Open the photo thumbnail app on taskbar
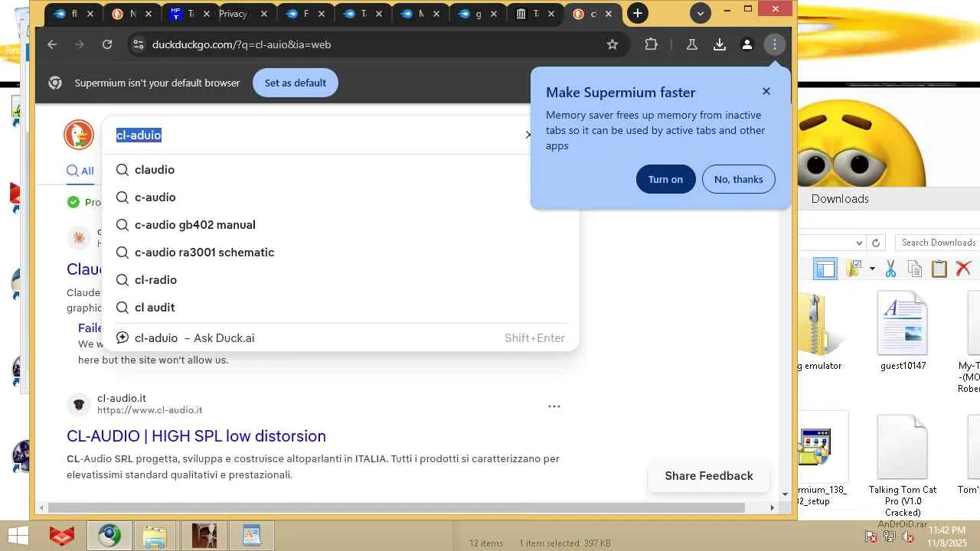 click(204, 536)
